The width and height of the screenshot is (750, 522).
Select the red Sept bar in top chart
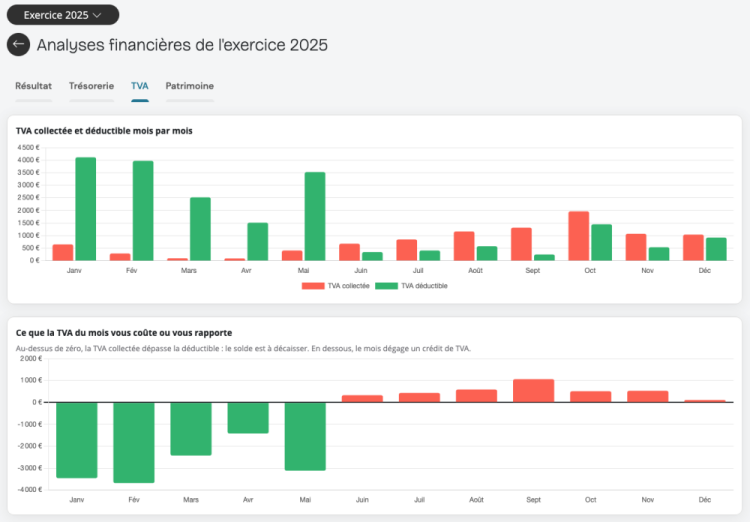pyautogui.click(x=521, y=244)
